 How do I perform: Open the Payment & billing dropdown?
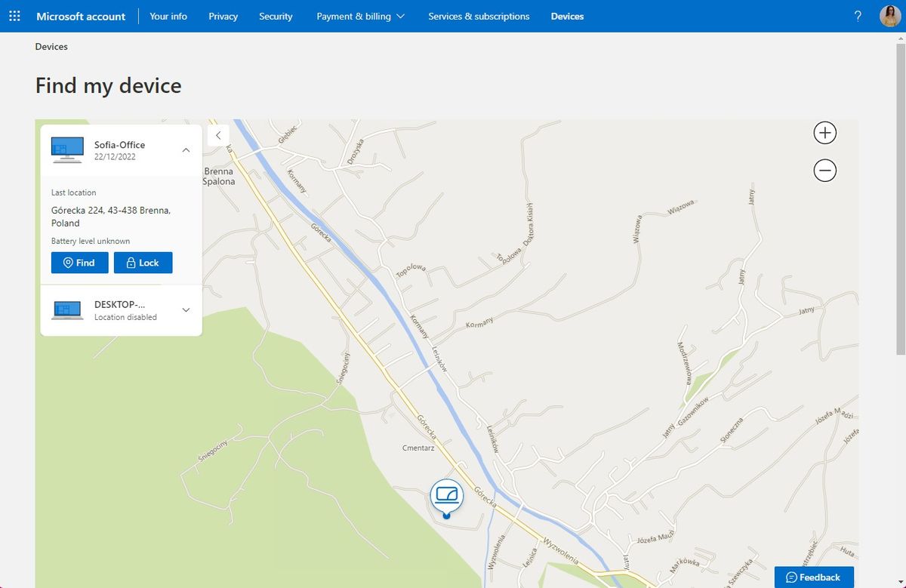pos(361,16)
